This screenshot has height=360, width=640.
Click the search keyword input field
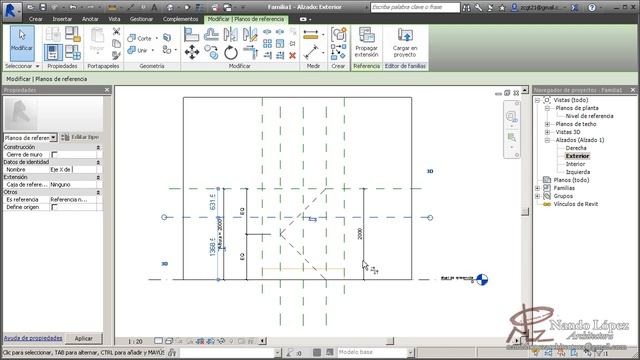pos(415,7)
